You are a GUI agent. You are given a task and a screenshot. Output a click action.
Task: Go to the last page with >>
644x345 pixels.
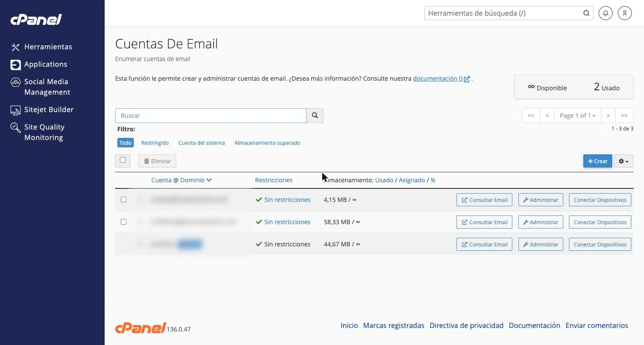624,116
